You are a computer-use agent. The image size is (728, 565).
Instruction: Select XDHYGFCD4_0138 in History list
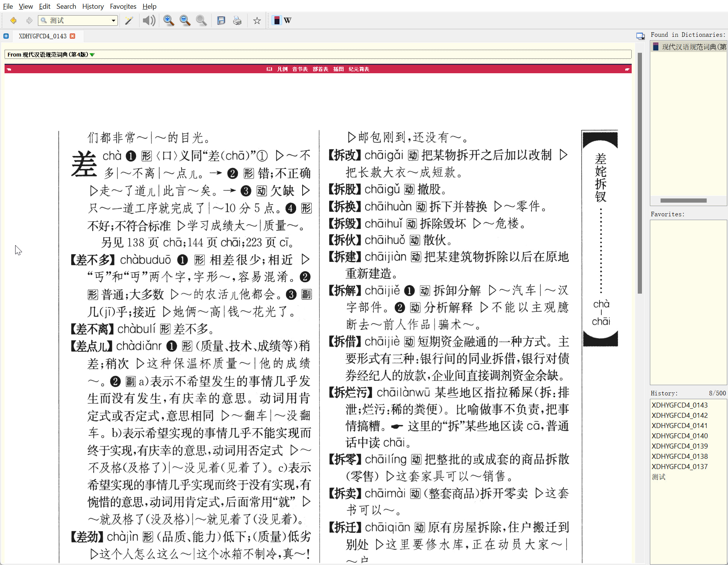pyautogui.click(x=679, y=456)
